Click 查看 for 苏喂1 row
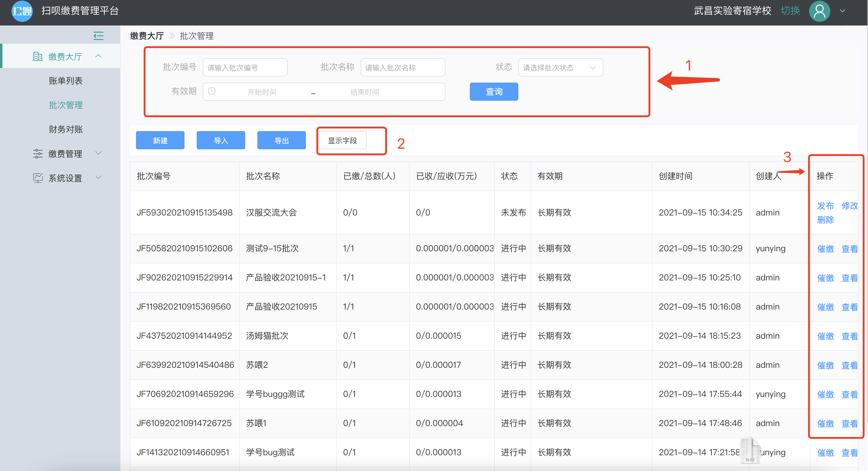Viewport: 868px width, 471px height. [850, 423]
